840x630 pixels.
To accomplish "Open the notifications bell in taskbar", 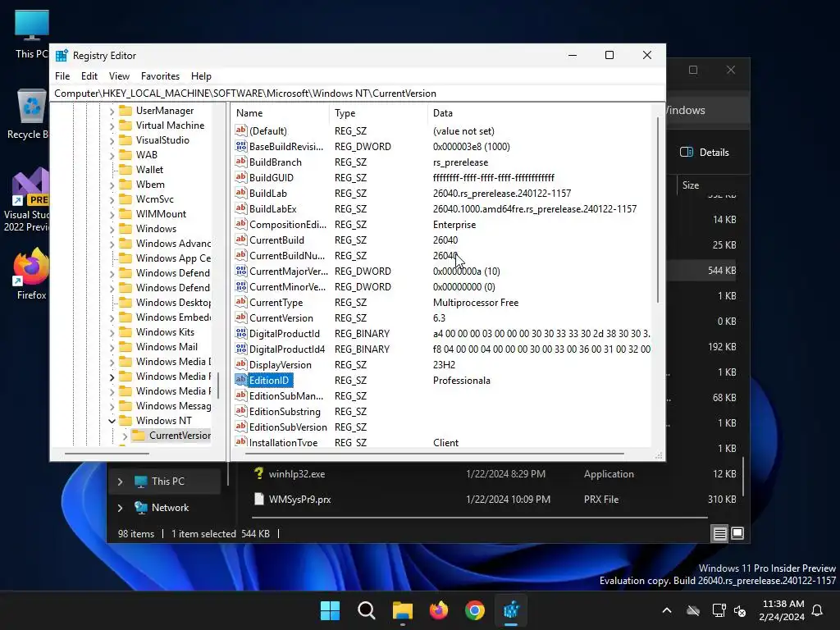I will click(818, 610).
